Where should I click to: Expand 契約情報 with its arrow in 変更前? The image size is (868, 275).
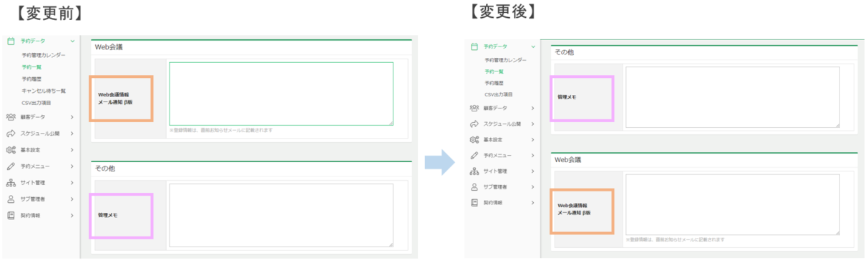pyautogui.click(x=72, y=215)
